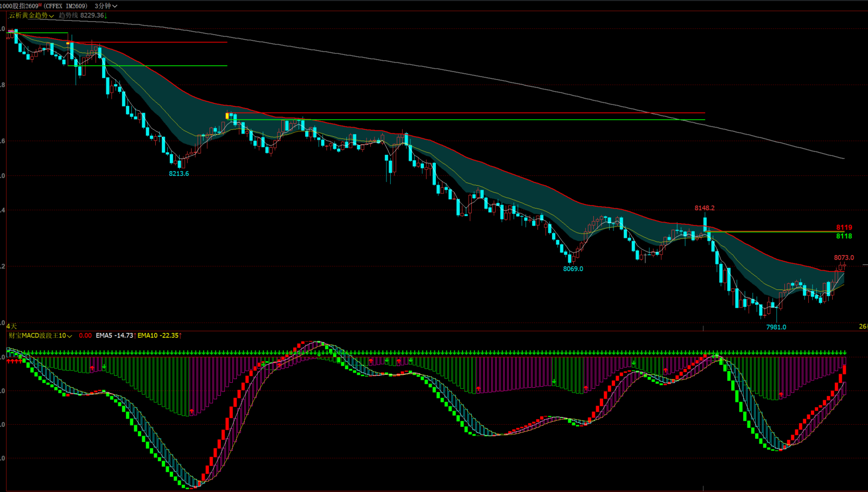The image size is (868, 492).
Task: Click the red 8119 level label
Action: 844,228
